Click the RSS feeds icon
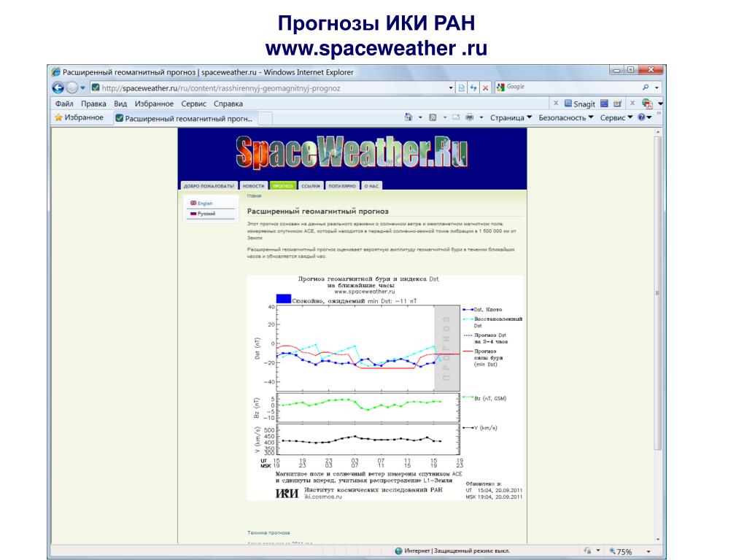 pos(433,117)
